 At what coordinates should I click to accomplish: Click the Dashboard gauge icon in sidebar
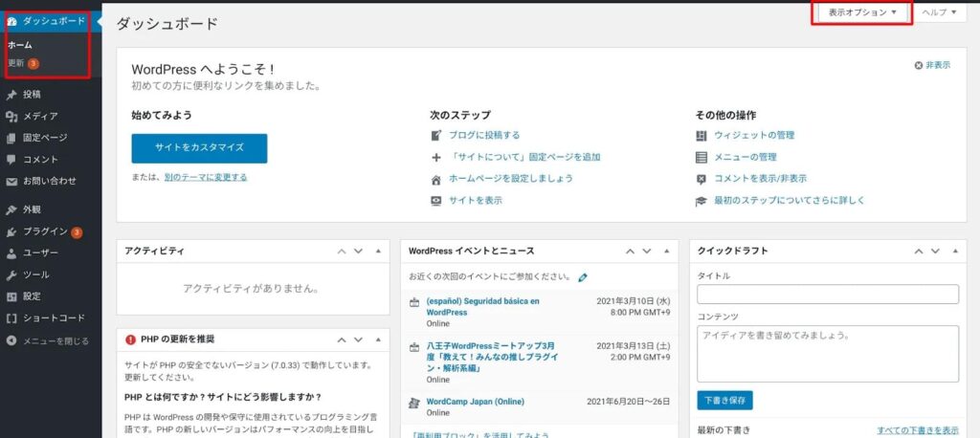(x=11, y=21)
